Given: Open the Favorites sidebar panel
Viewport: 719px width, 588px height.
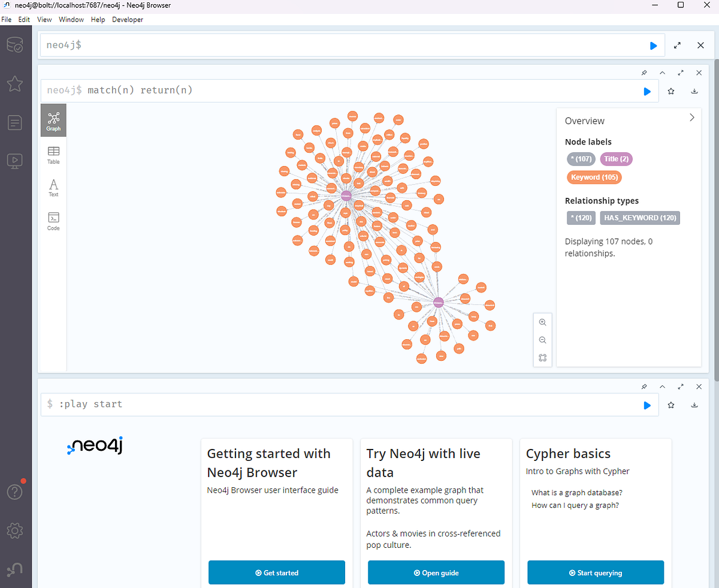Looking at the screenshot, I should 14,84.
